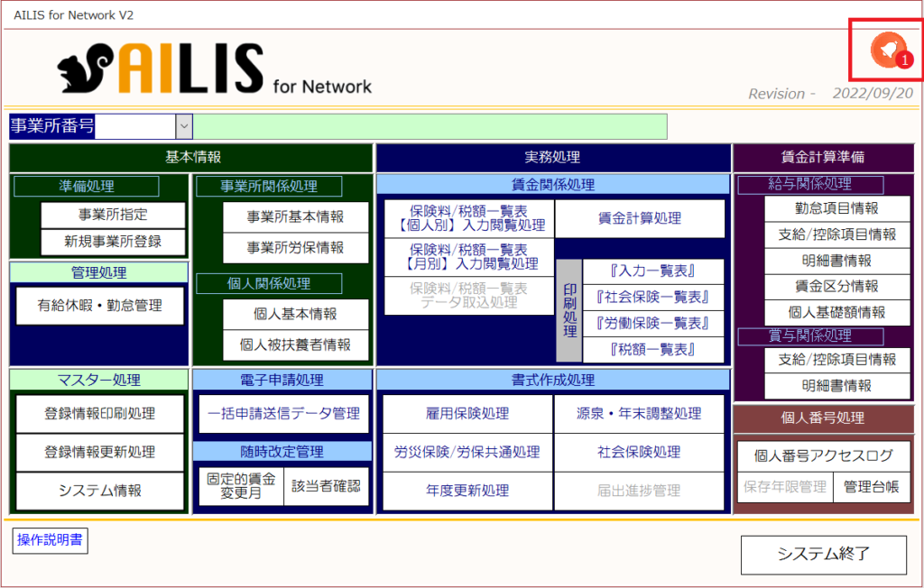The width and height of the screenshot is (924, 588).
Task: Expand the 事業所番号 dropdown arrow
Action: coord(184,126)
